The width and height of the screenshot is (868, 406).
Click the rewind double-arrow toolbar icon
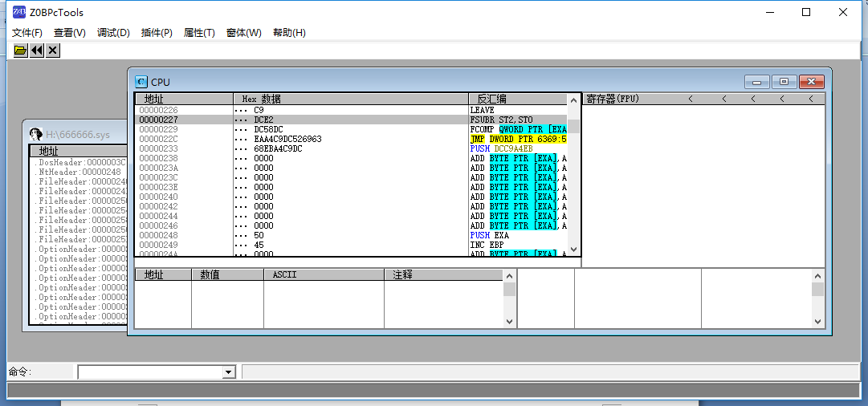coord(37,51)
